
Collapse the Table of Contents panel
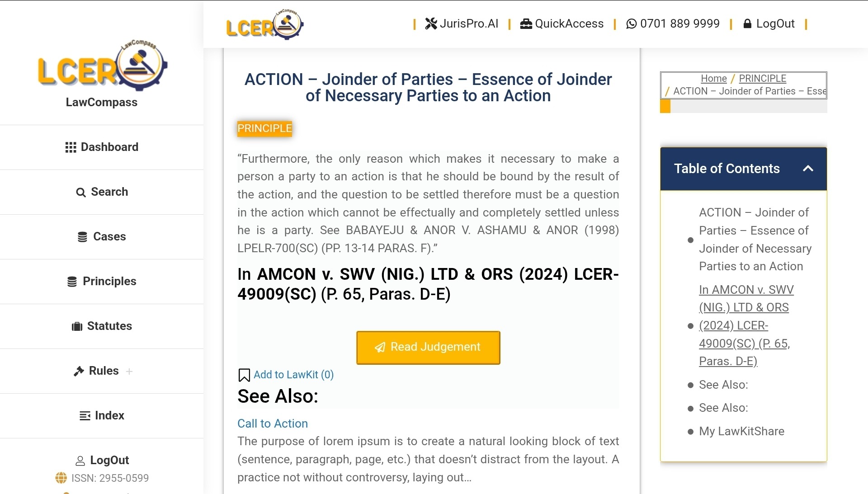[x=808, y=169]
